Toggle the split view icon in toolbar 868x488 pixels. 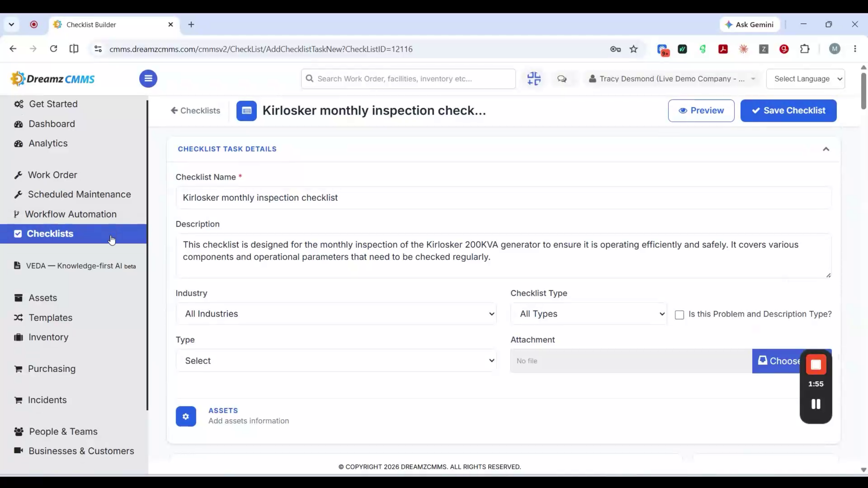74,49
